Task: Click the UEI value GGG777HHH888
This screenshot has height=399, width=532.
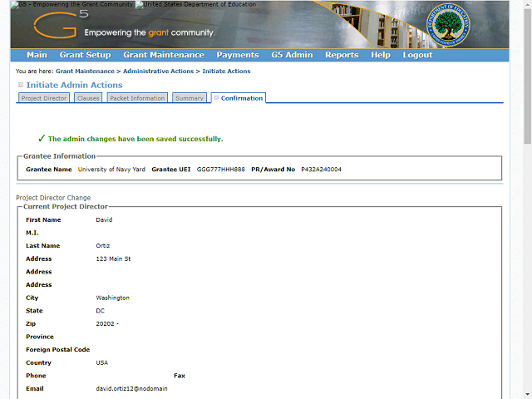Action: point(221,170)
